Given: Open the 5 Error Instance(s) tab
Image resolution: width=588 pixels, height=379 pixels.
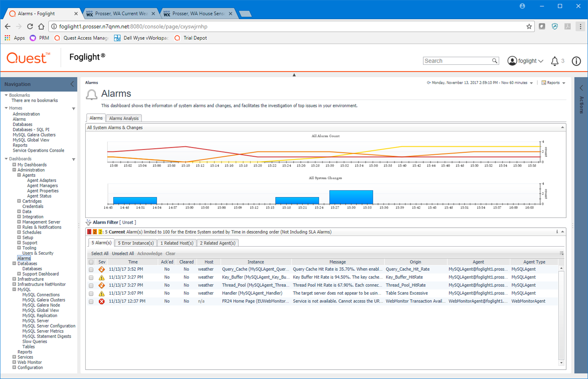Looking at the screenshot, I should pyautogui.click(x=136, y=243).
